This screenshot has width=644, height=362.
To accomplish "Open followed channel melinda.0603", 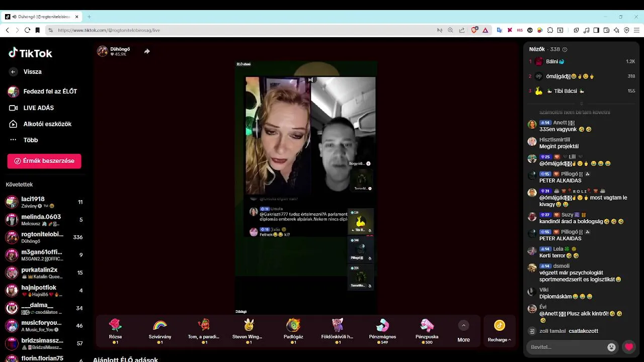I will tap(44, 220).
